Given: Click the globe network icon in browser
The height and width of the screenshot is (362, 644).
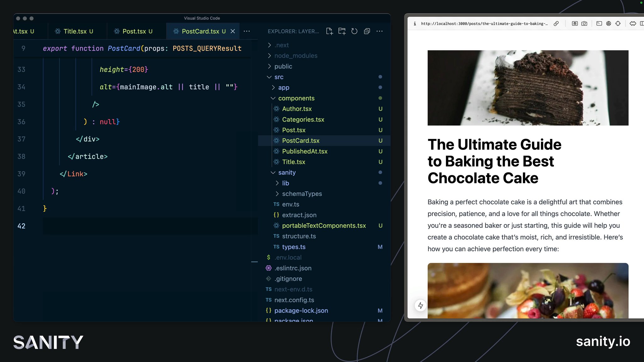Looking at the screenshot, I should point(608,24).
